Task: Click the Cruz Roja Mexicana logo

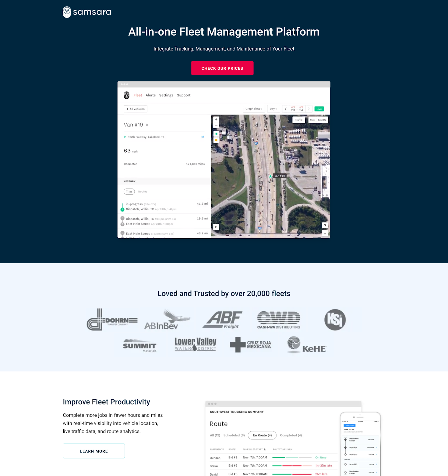Action: [251, 345]
